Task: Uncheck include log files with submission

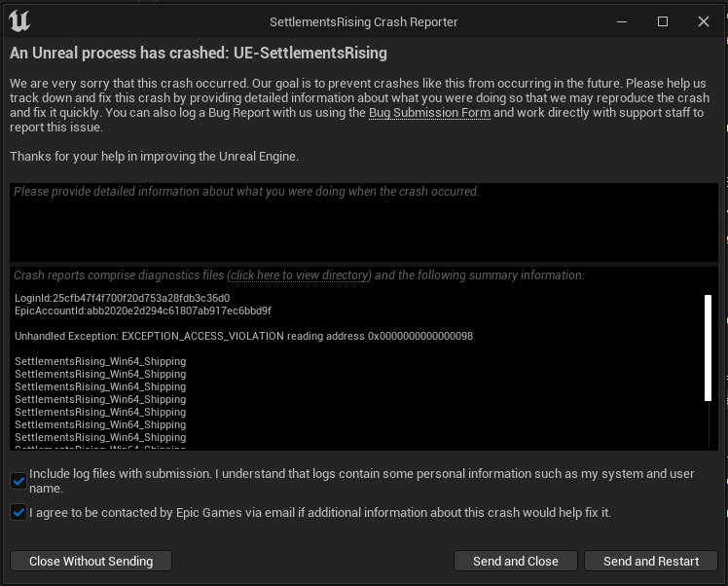Action: point(18,481)
